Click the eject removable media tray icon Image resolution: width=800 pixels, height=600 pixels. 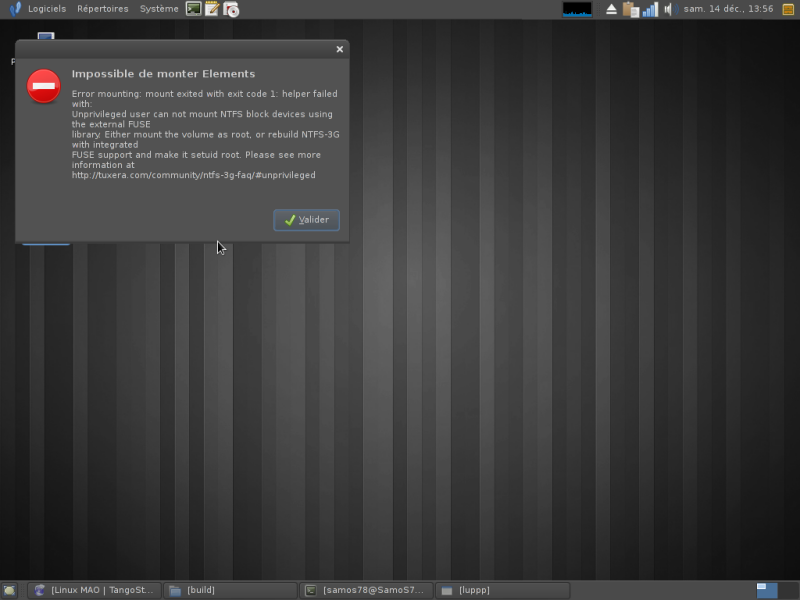tap(611, 9)
